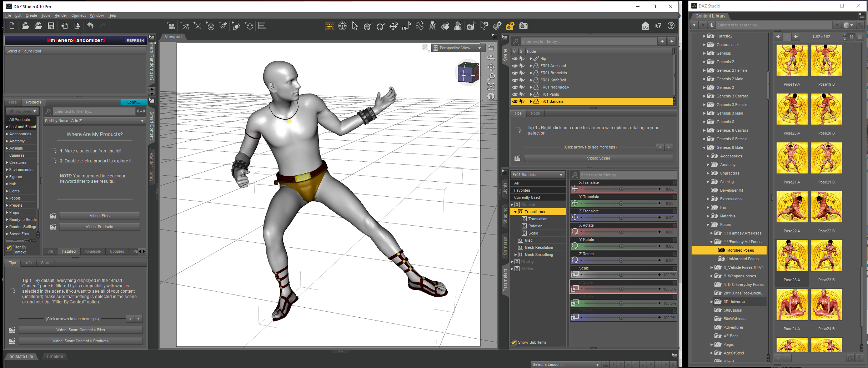Select the Translate move tool

(x=393, y=26)
